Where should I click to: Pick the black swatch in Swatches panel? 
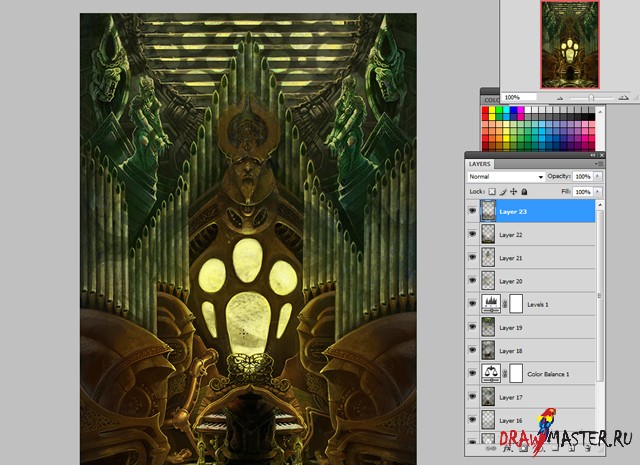pyautogui.click(x=591, y=117)
